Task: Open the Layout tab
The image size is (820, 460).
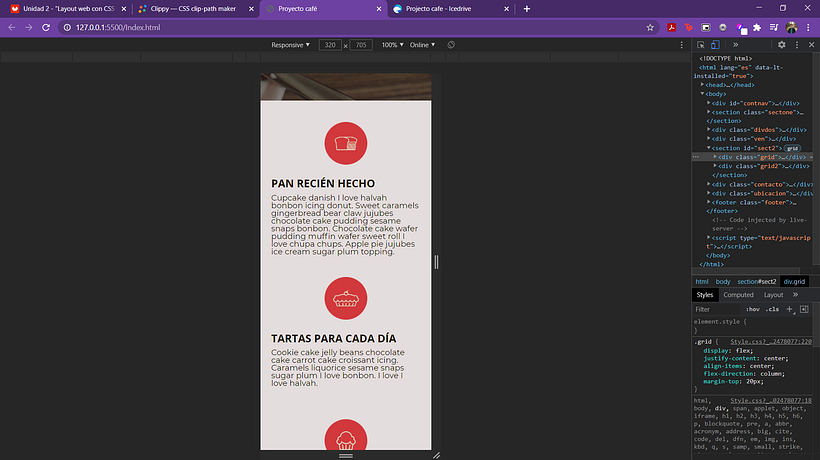Action: pos(773,295)
